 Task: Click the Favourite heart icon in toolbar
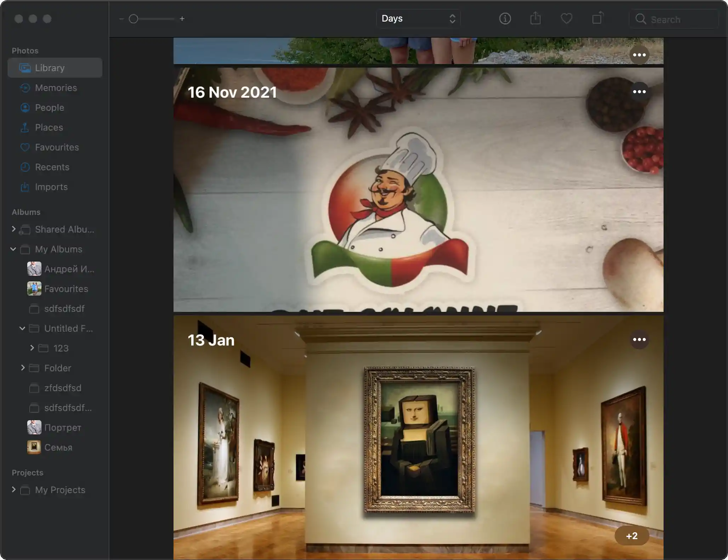[x=566, y=19]
